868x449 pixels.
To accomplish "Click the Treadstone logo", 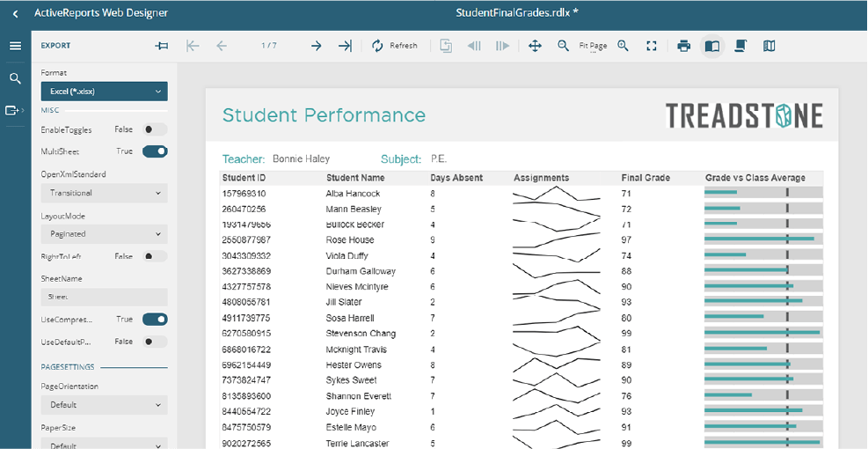I will click(744, 116).
